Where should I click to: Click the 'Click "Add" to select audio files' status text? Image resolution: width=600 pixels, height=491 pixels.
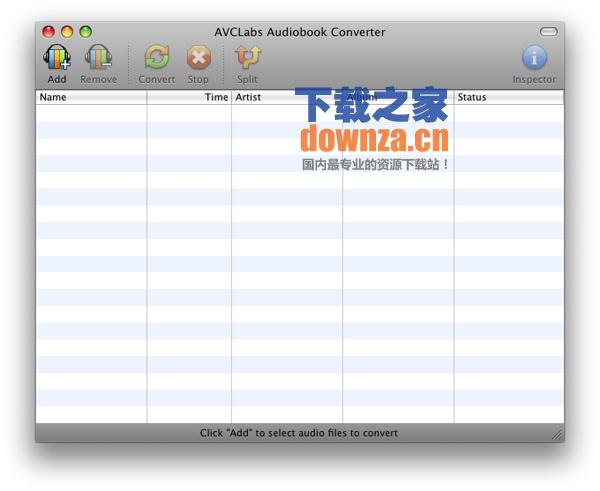click(x=298, y=433)
